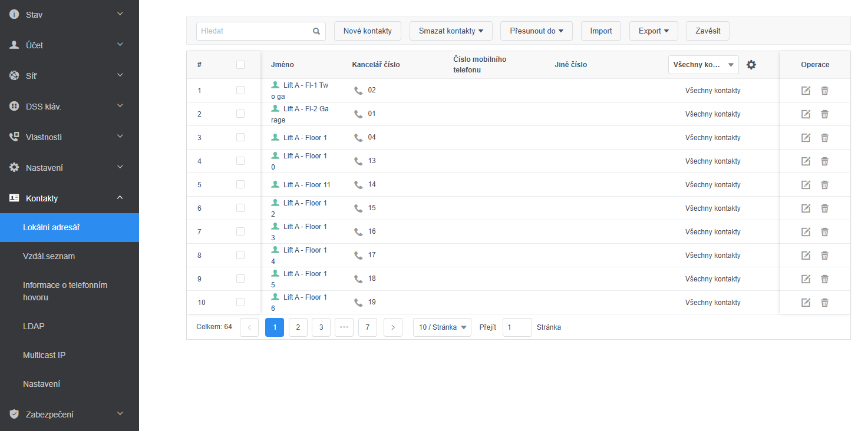Screen dimensions: 868x431
Task: Click trash icon for row 7
Action: click(824, 232)
